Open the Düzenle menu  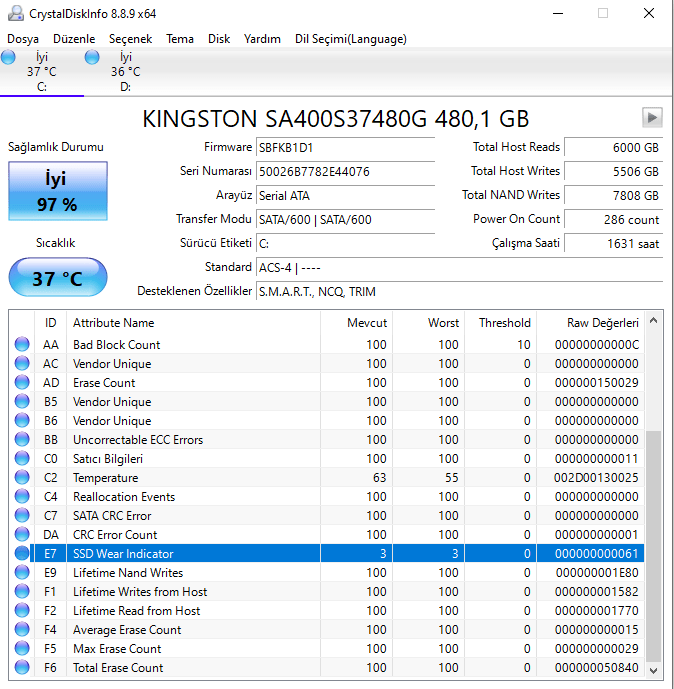point(74,39)
